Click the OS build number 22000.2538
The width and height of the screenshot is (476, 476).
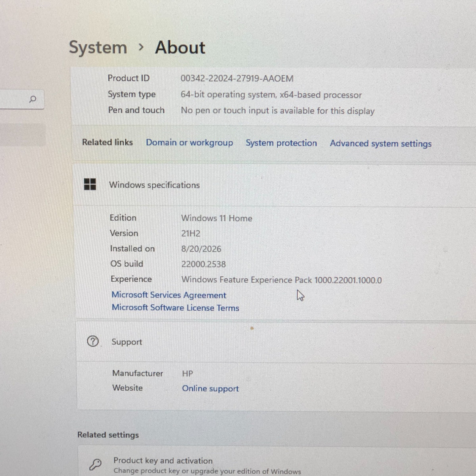[x=203, y=264]
